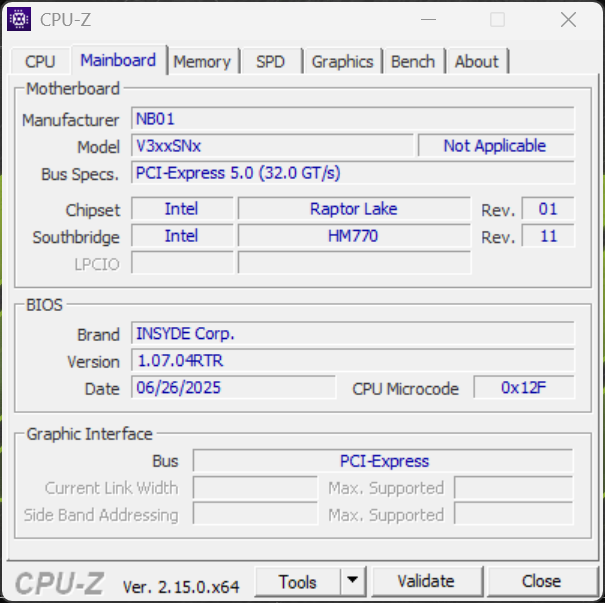Click the BIOS Date 06/26/2025 field
This screenshot has height=603, width=605.
tap(233, 387)
